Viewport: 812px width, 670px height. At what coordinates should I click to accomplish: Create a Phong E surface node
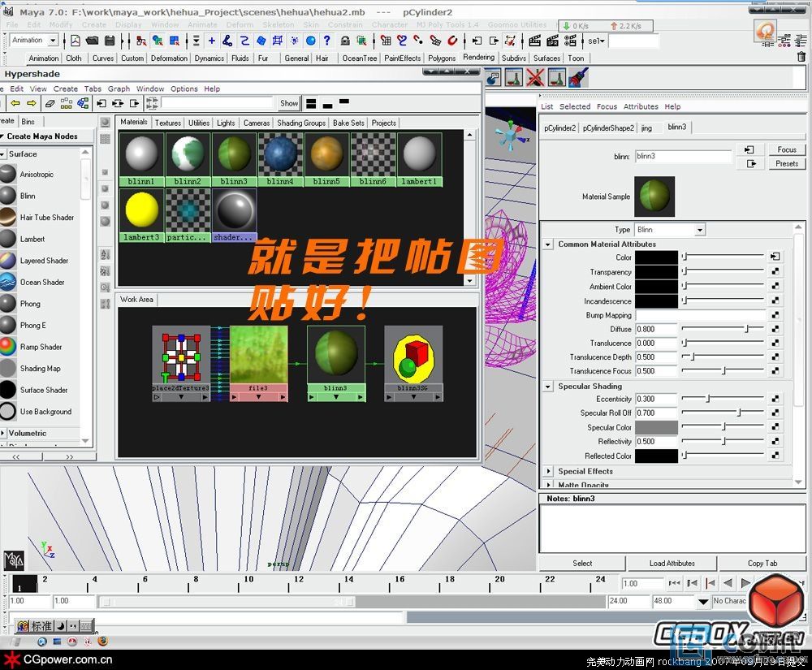click(x=32, y=326)
